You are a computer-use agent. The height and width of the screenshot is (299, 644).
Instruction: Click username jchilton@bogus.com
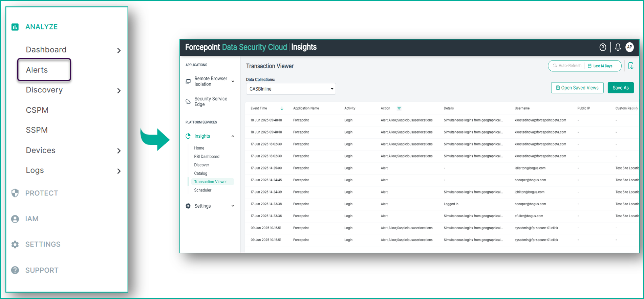[x=530, y=192]
